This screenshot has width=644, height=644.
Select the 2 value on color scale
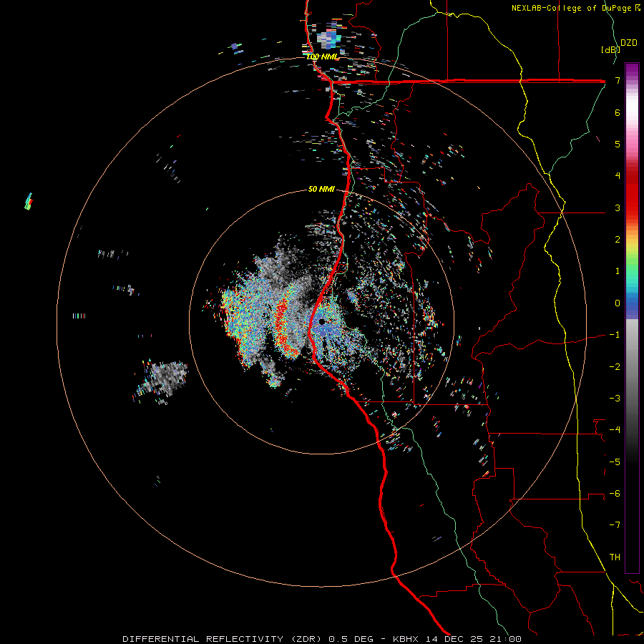click(618, 240)
